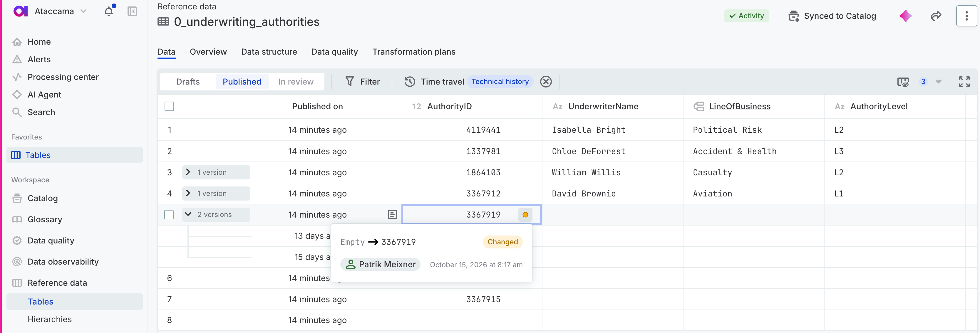Select the Published view
The width and height of the screenshot is (980, 333).
pyautogui.click(x=242, y=81)
